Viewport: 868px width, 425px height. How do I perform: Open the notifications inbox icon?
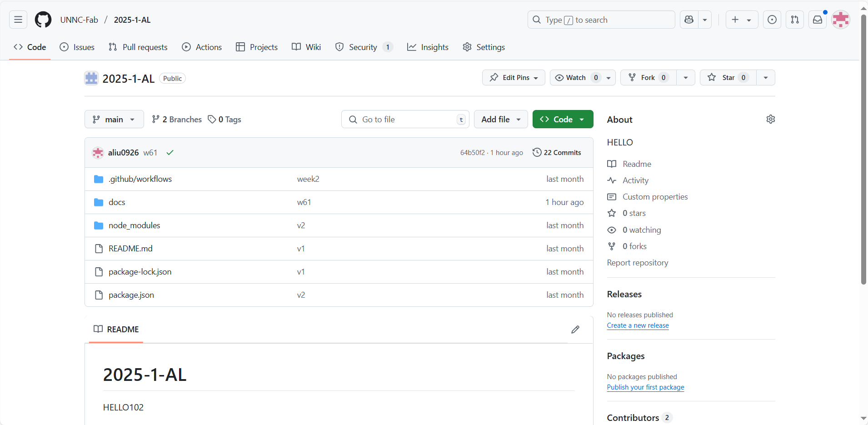point(817,20)
